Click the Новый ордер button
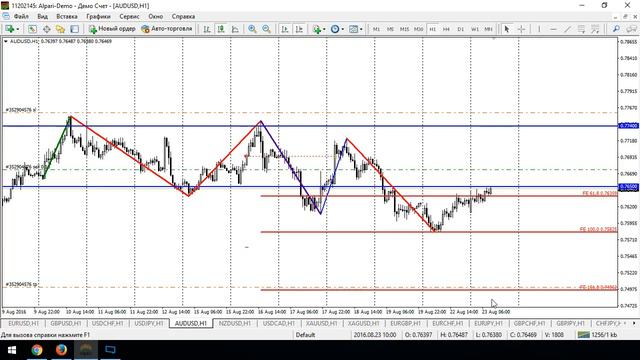This screenshot has height=360, width=640. [112, 29]
